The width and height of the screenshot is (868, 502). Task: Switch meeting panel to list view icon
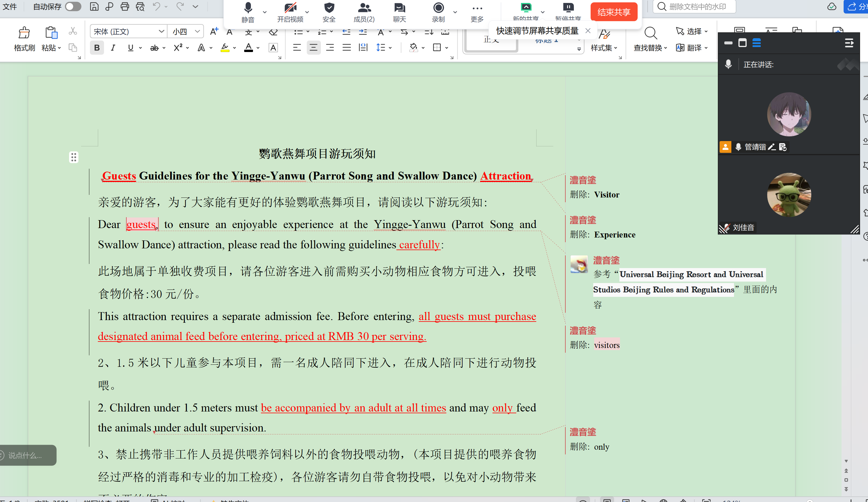point(756,43)
